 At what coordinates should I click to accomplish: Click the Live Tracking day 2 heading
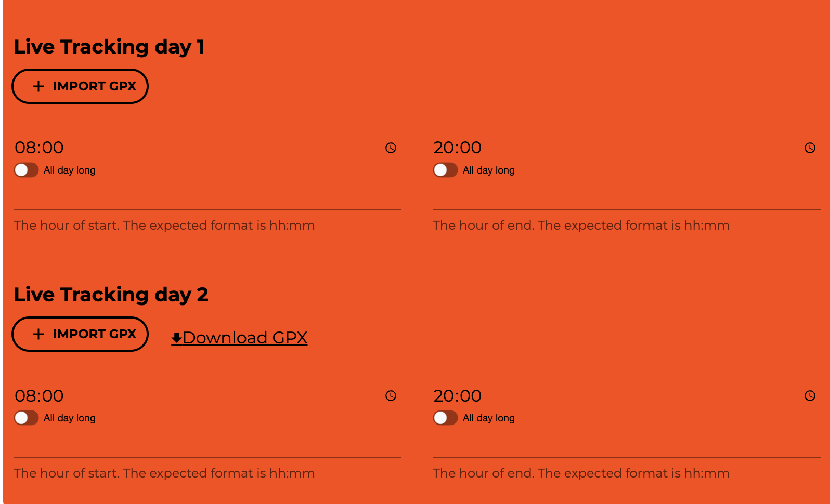point(111,295)
